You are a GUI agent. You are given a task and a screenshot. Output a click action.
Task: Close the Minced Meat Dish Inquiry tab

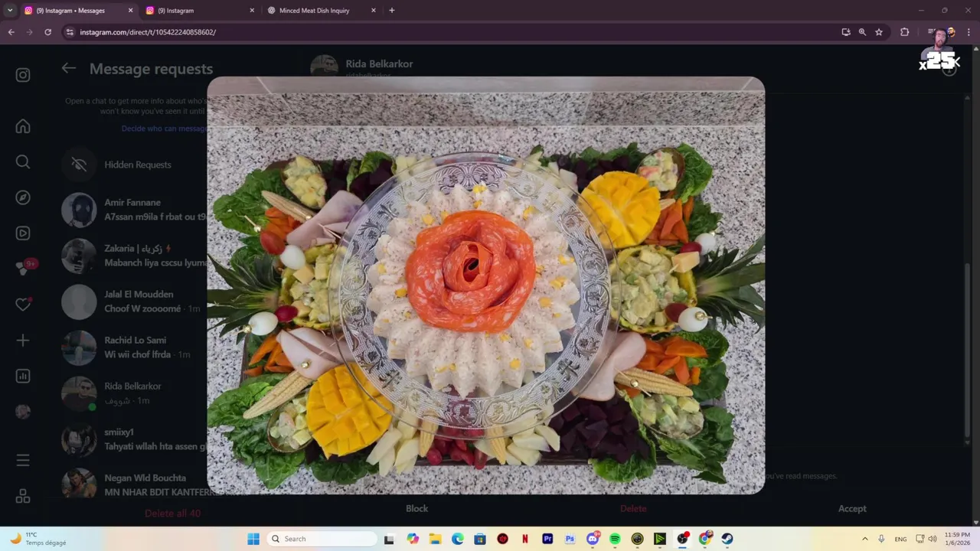374,11
